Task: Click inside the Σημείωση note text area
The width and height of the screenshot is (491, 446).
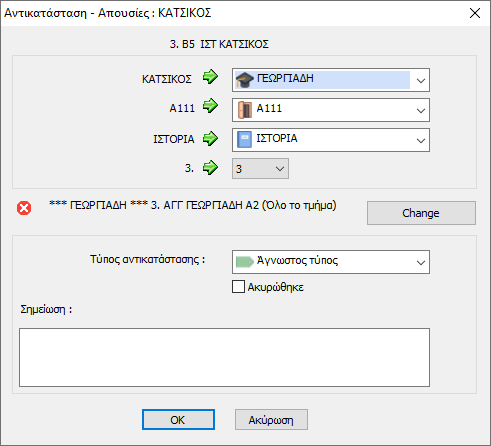Action: click(224, 357)
